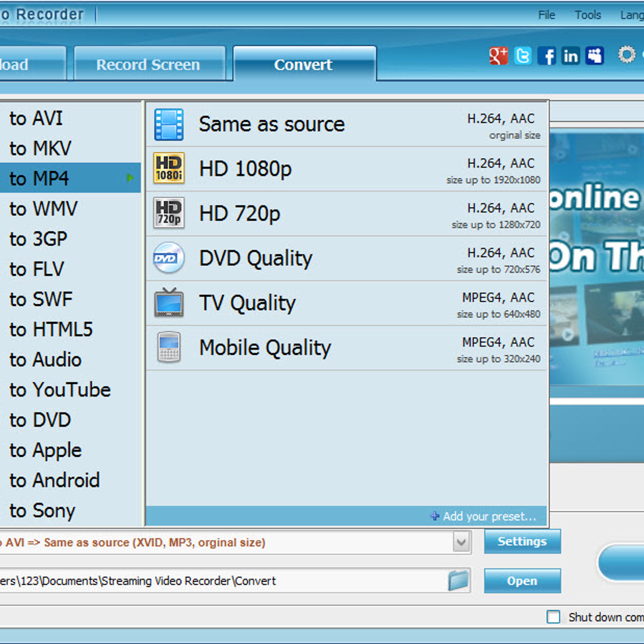Image resolution: width=644 pixels, height=644 pixels.
Task: Click the Facebook share icon
Action: coord(547,56)
